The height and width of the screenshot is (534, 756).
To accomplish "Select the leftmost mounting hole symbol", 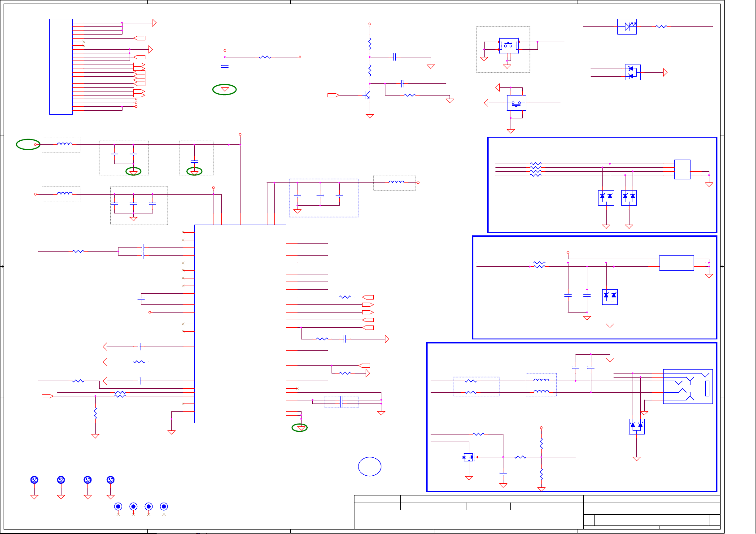I will (34, 480).
